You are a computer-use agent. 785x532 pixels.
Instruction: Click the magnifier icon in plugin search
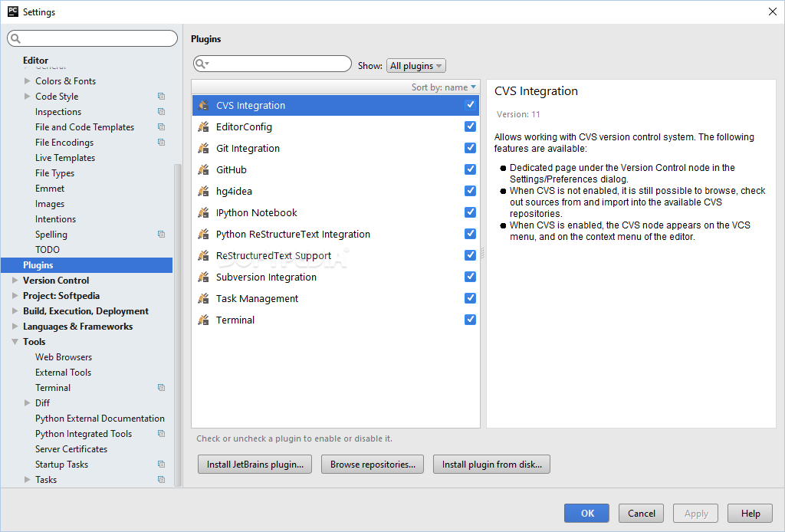pyautogui.click(x=202, y=64)
